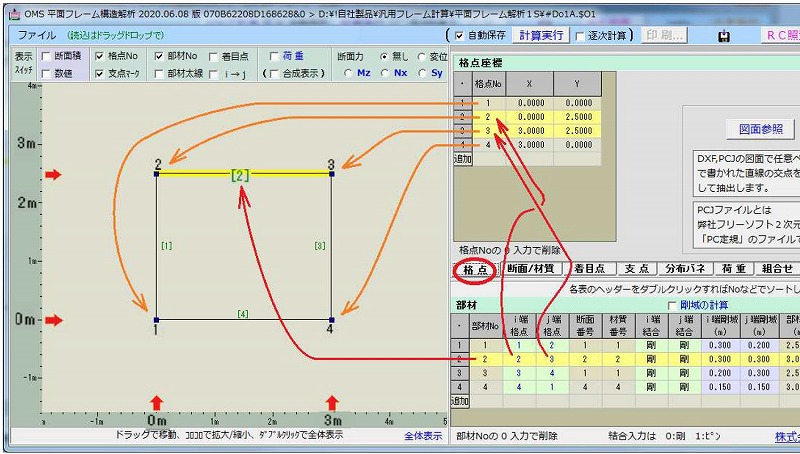Select member 4's 断面番号 cell
This screenshot has width=800, height=454.
[585, 387]
